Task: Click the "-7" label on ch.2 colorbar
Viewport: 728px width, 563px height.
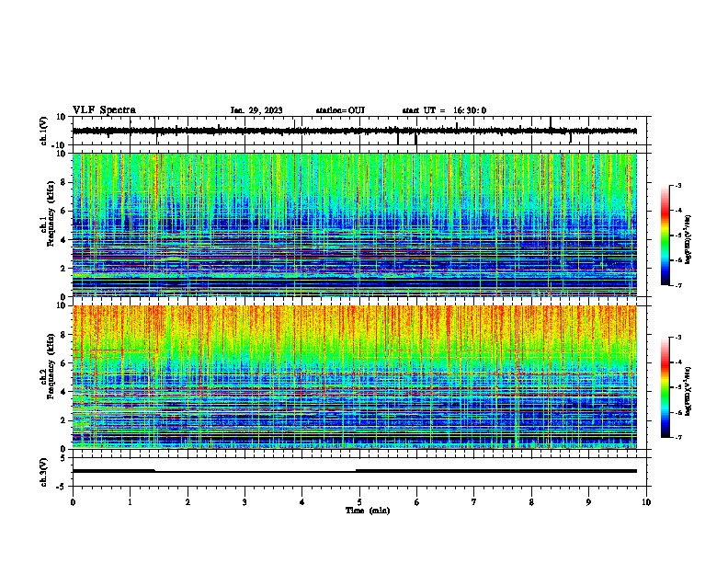Action: click(677, 437)
